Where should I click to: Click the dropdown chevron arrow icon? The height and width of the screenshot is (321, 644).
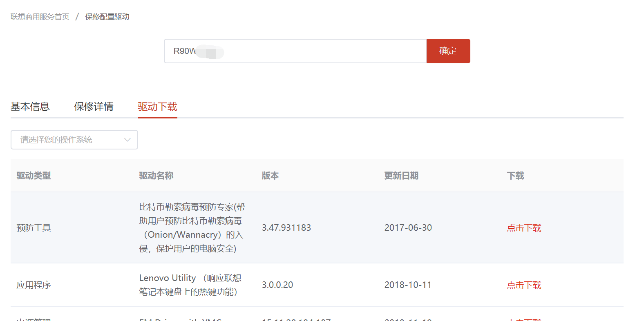point(127,140)
